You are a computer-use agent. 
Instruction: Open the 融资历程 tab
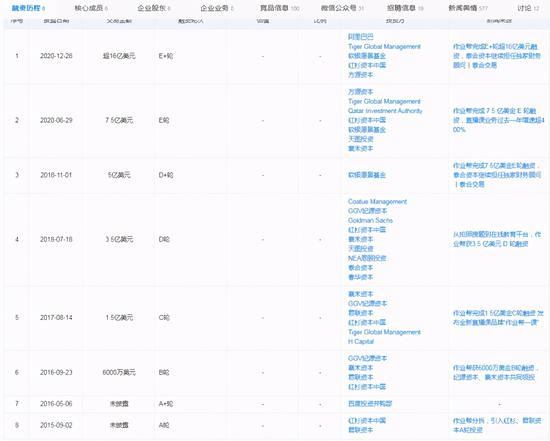coord(28,8)
